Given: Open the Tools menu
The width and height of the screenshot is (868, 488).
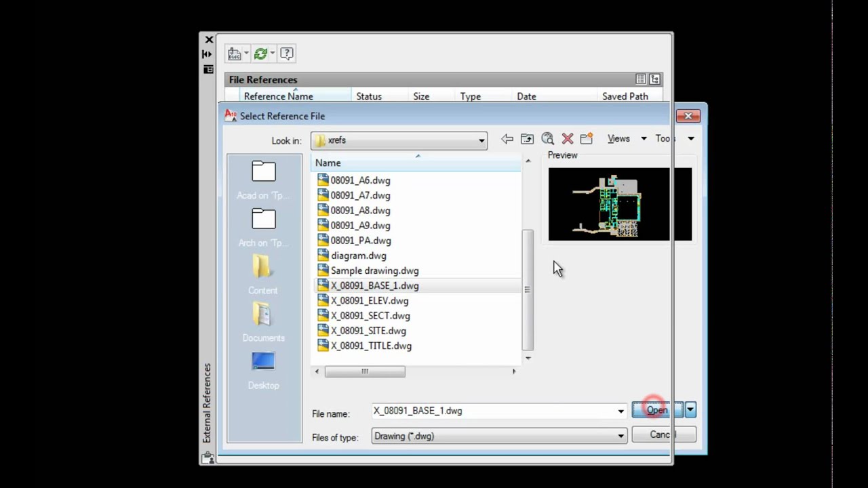Looking at the screenshot, I should tap(675, 138).
